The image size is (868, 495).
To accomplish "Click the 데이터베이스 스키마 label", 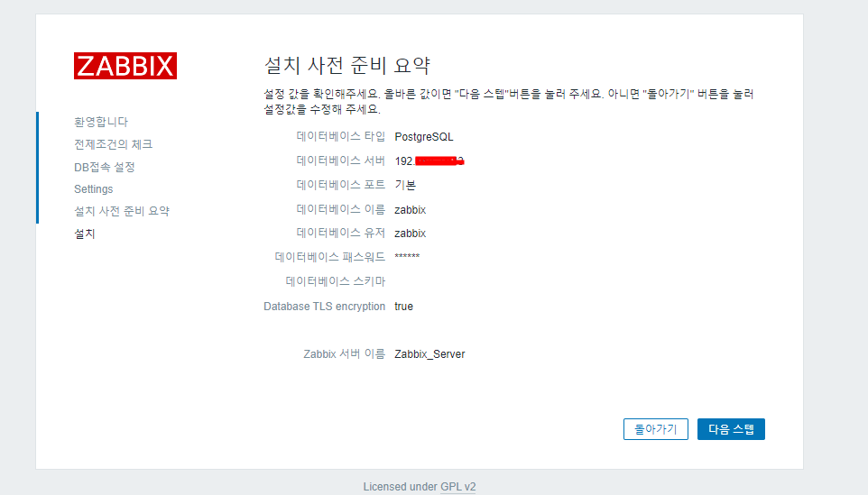I will coord(336,281).
